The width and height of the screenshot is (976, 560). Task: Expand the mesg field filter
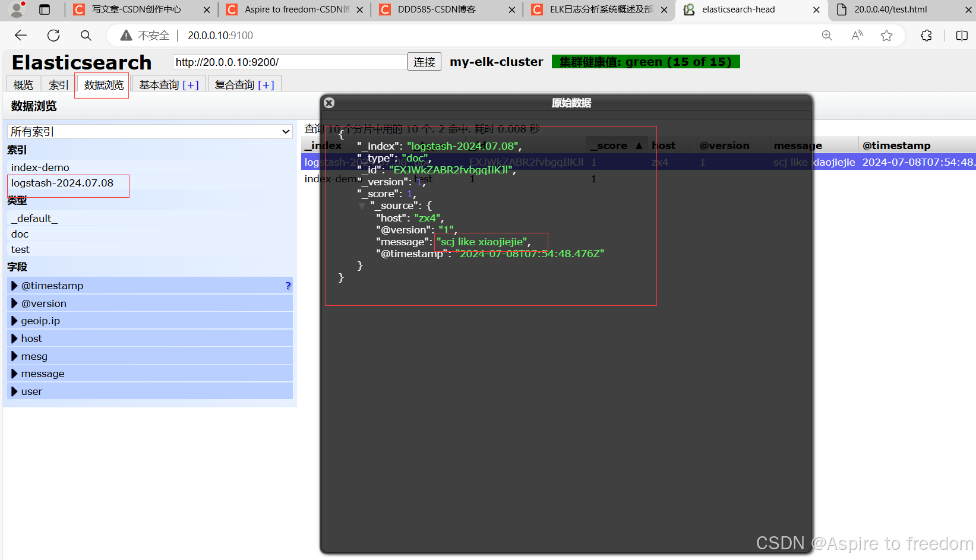[x=14, y=356]
